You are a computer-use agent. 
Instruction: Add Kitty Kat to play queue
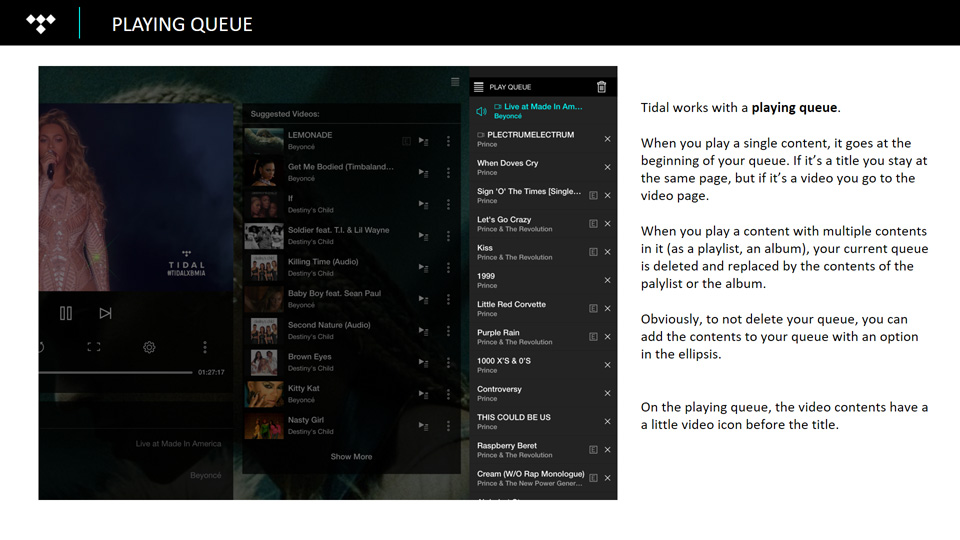[423, 394]
